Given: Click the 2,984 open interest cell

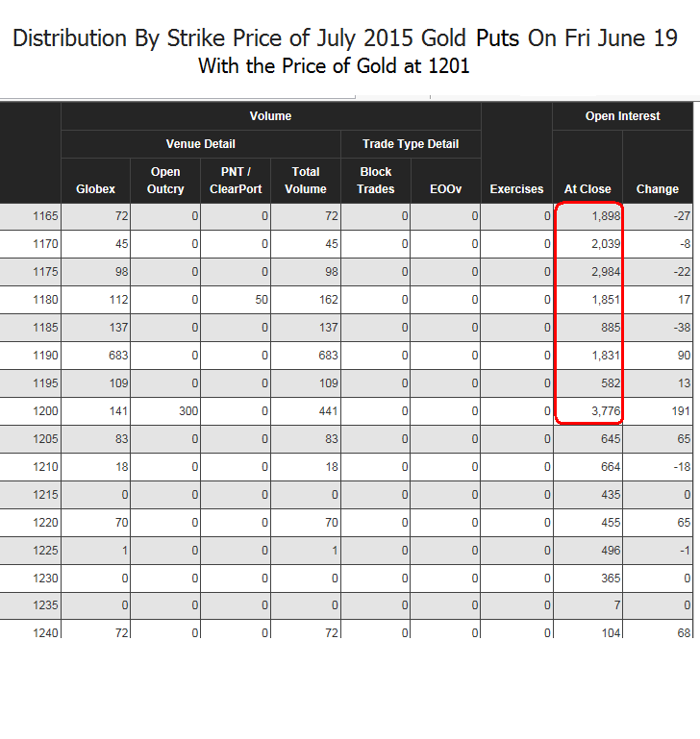Looking at the screenshot, I should (604, 272).
